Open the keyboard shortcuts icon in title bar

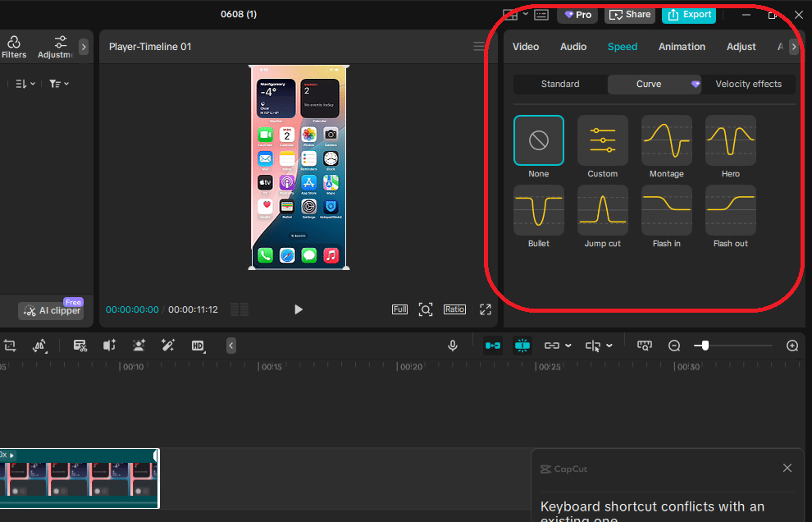[x=541, y=15]
